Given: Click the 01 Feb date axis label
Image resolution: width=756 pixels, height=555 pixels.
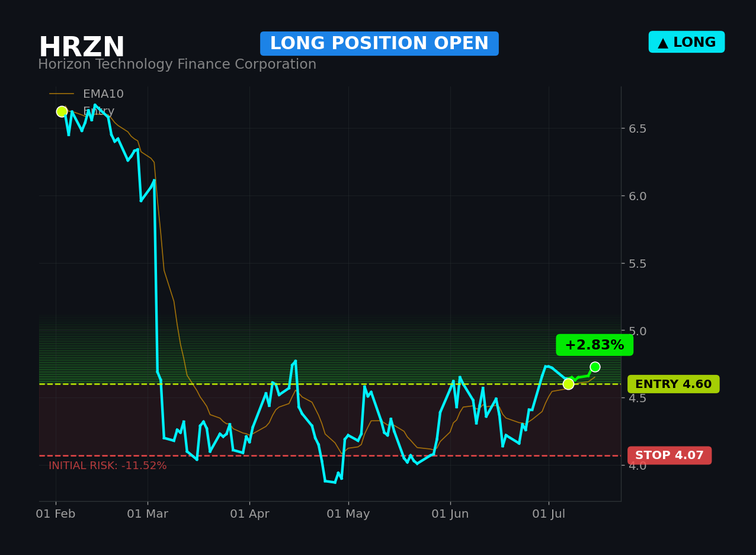Looking at the screenshot, I should pos(56,514).
